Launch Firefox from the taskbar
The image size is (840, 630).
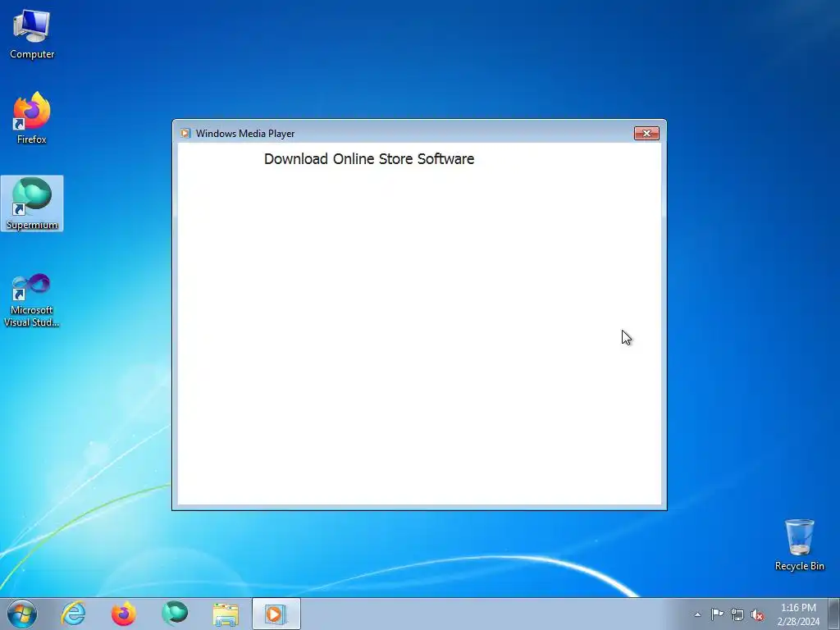[124, 614]
